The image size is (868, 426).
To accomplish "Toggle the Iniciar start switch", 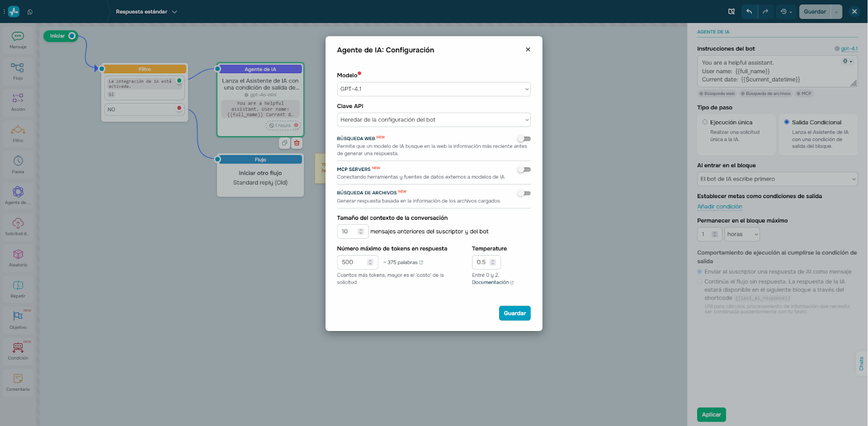I will pyautogui.click(x=72, y=36).
